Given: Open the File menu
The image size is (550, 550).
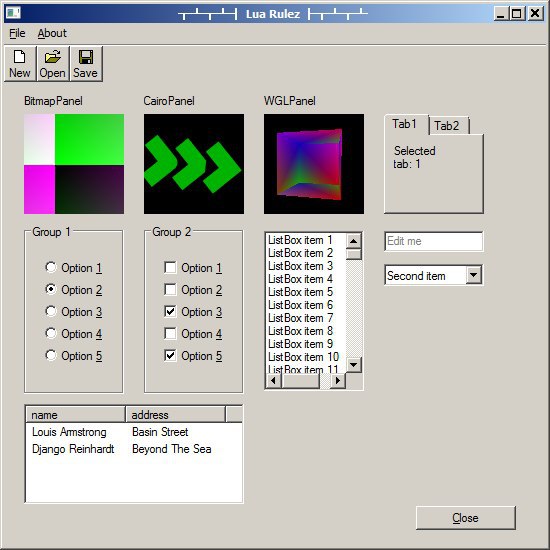Looking at the screenshot, I should [17, 33].
